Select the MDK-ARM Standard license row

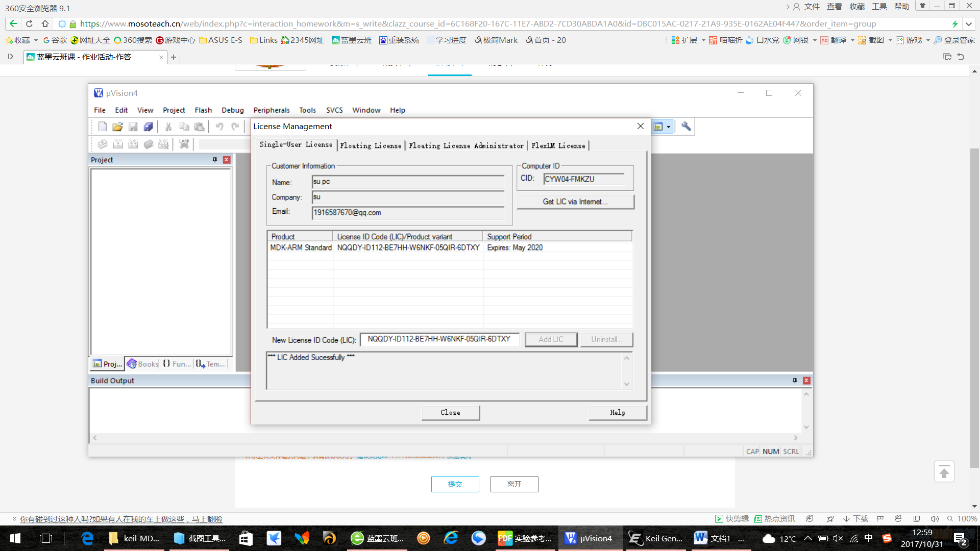(450, 247)
